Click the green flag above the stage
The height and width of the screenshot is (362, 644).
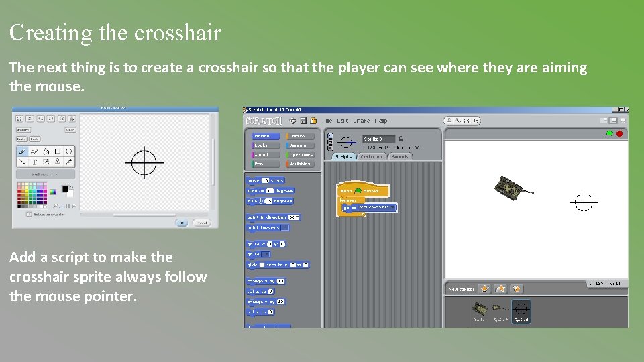[x=609, y=134]
